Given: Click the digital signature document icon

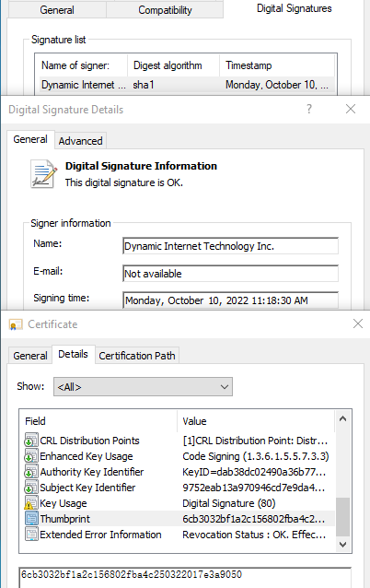Looking at the screenshot, I should pos(43,173).
